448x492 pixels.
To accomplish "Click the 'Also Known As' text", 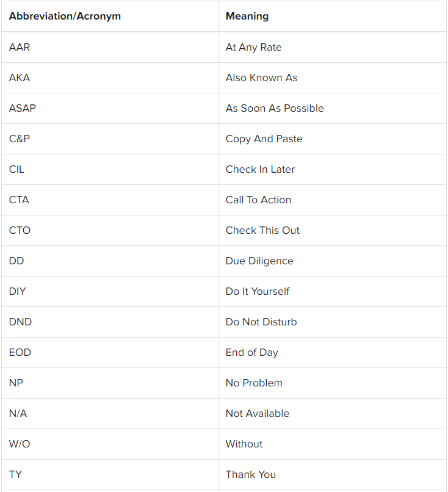I will 261,78.
